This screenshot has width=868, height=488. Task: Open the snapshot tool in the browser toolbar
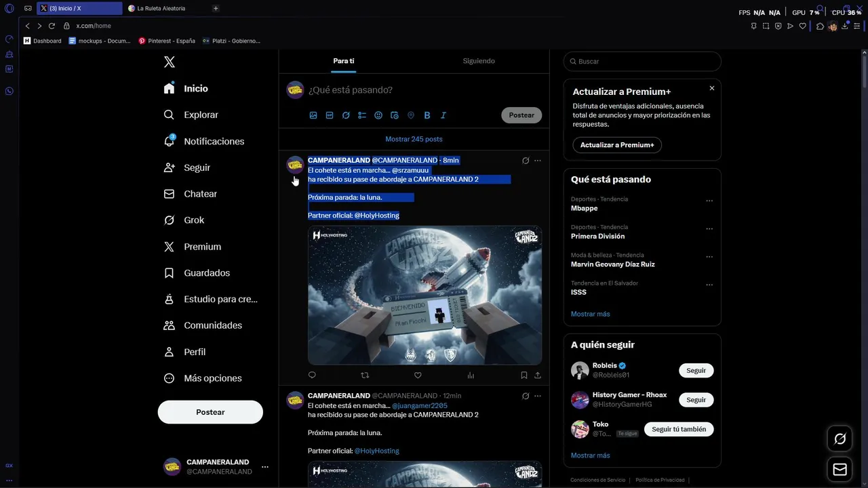[x=766, y=26]
